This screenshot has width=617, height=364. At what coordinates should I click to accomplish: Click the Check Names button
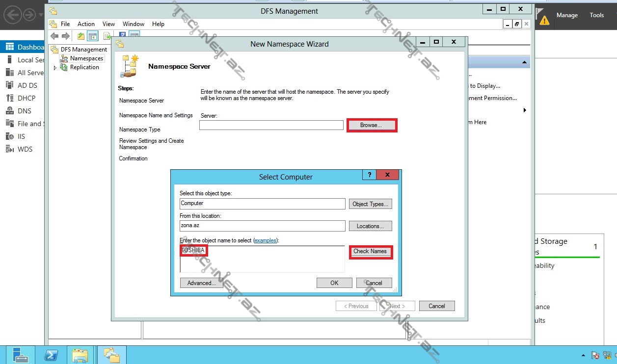[370, 252]
